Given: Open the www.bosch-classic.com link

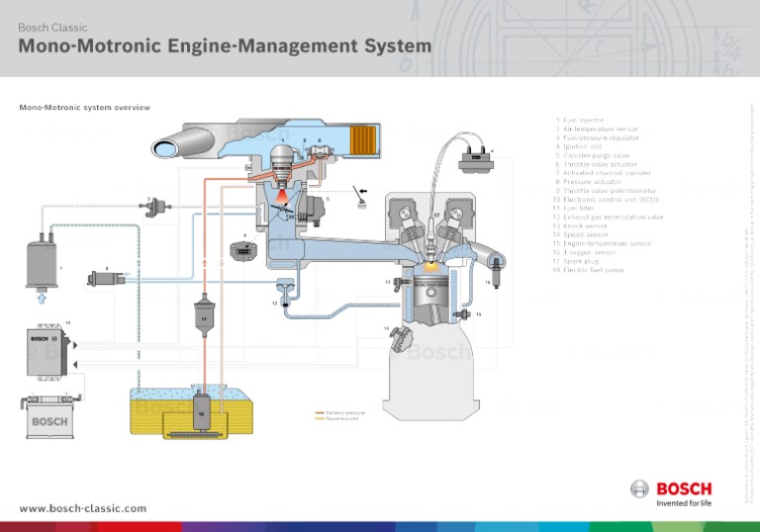Looking at the screenshot, I should pos(82,508).
